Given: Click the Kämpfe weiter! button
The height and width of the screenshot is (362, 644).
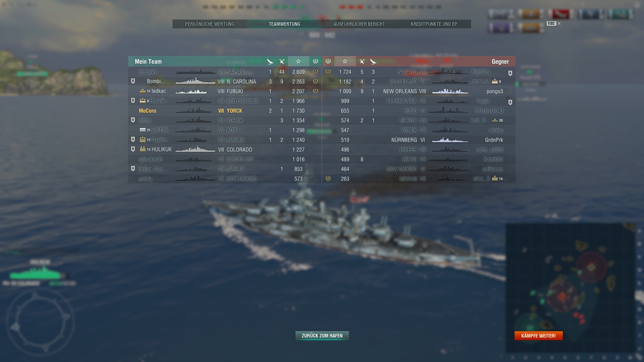Looking at the screenshot, I should coord(538,336).
